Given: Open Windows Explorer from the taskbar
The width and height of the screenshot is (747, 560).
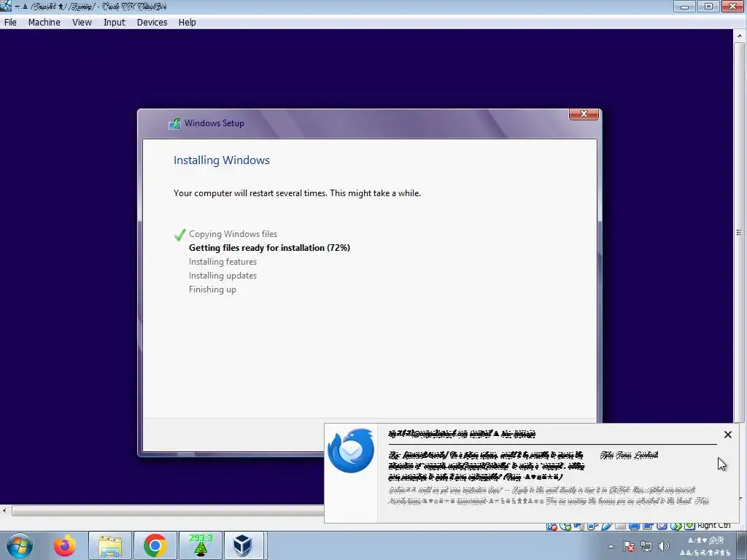Looking at the screenshot, I should click(x=110, y=545).
